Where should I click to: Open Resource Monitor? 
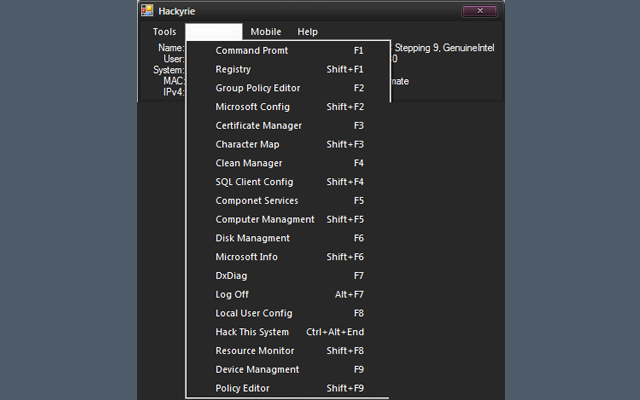(x=254, y=351)
